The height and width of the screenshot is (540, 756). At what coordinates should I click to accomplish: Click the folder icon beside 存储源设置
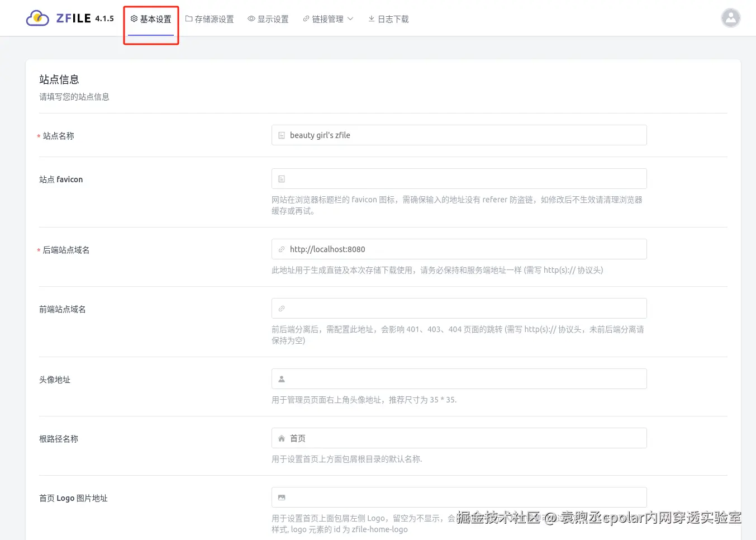coord(189,19)
